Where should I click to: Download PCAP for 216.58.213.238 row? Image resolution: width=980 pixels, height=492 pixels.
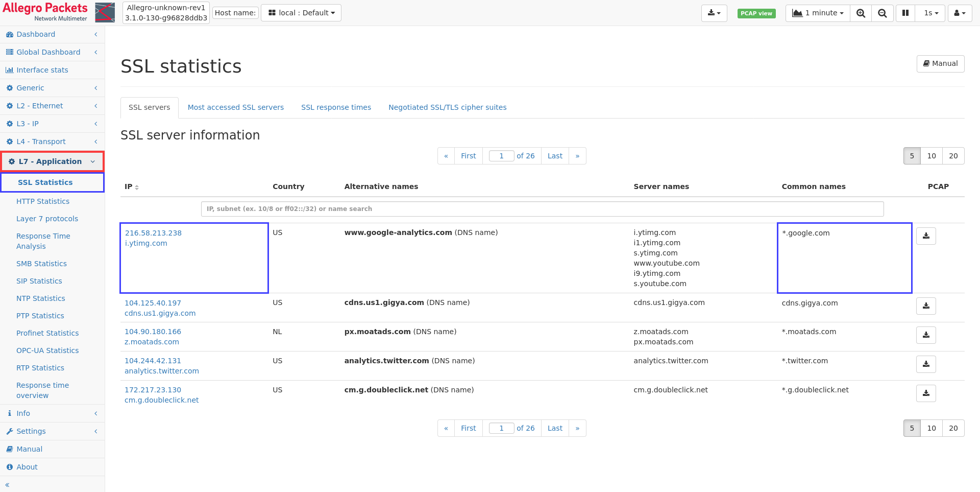pos(926,236)
